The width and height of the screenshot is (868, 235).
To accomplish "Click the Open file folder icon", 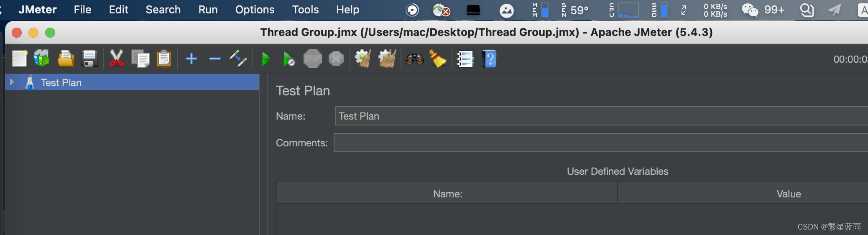I will (x=66, y=59).
